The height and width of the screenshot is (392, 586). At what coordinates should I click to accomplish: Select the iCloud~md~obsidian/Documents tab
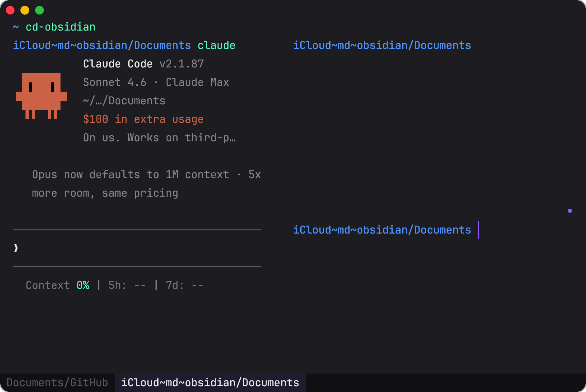pos(210,382)
